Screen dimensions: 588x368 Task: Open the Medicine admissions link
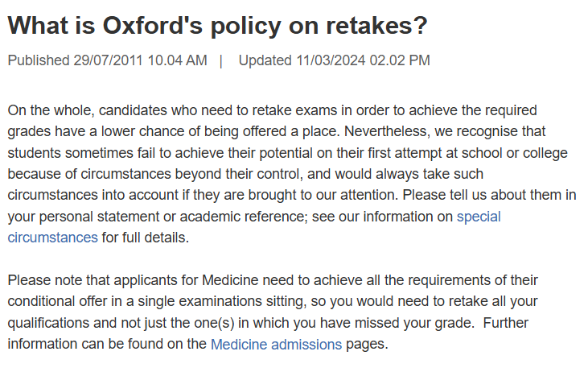point(276,344)
